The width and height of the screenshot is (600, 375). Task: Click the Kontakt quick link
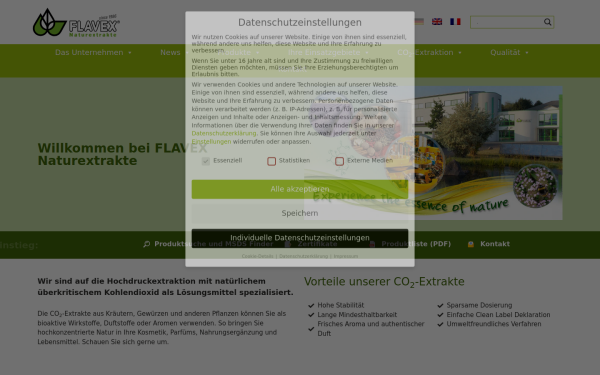495,244
